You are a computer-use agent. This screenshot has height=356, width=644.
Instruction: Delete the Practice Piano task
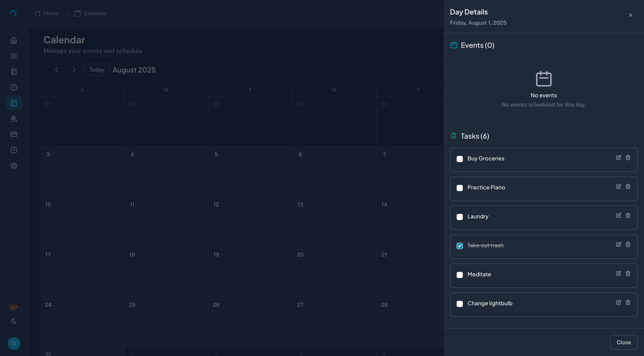pos(628,186)
